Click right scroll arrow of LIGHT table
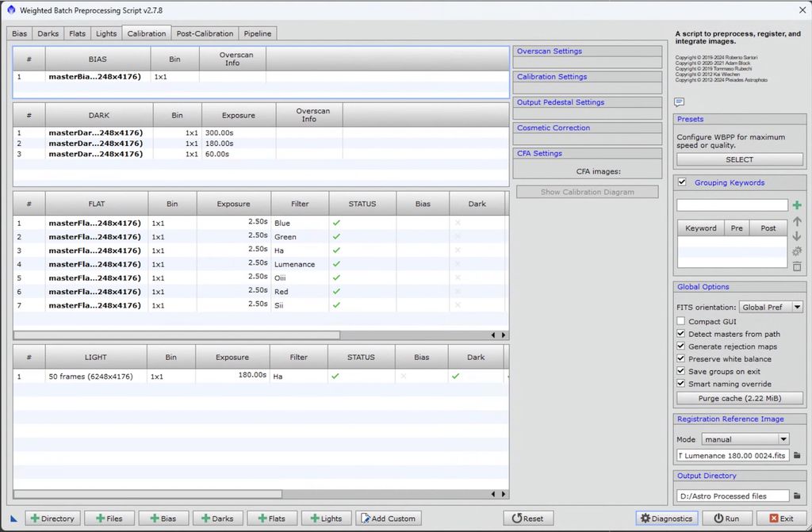812x532 pixels. tap(504, 494)
